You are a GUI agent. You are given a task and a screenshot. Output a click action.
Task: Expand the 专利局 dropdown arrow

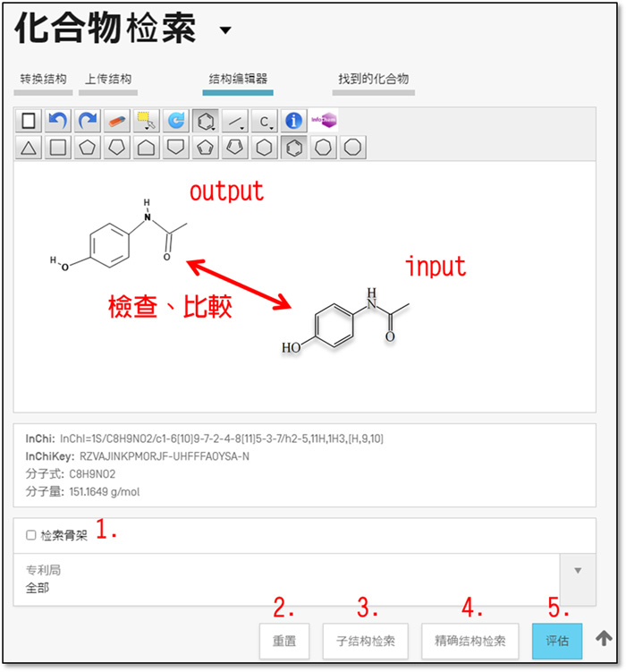(x=577, y=570)
